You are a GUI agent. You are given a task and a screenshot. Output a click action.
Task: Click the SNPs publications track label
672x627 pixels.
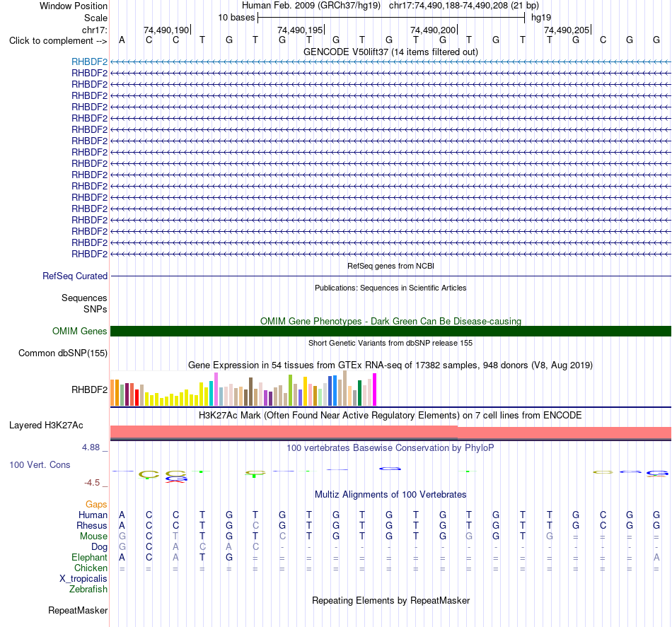95,309
